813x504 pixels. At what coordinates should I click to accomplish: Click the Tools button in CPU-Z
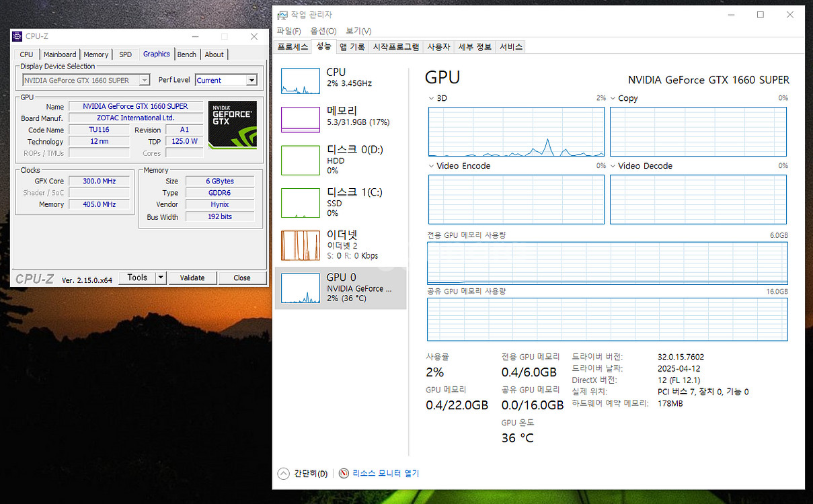[x=137, y=278]
